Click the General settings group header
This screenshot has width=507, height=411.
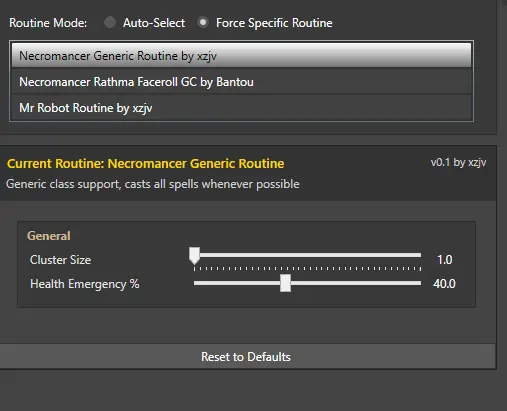click(49, 236)
